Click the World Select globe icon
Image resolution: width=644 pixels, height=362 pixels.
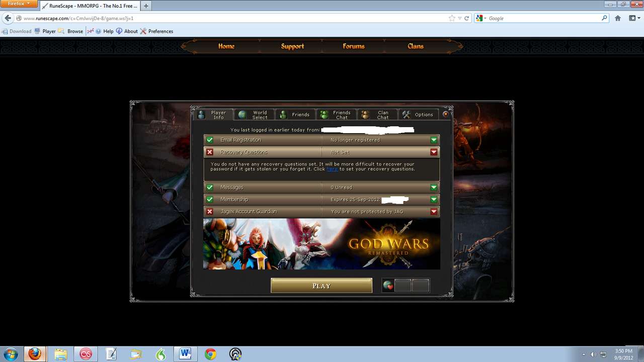[x=242, y=115]
